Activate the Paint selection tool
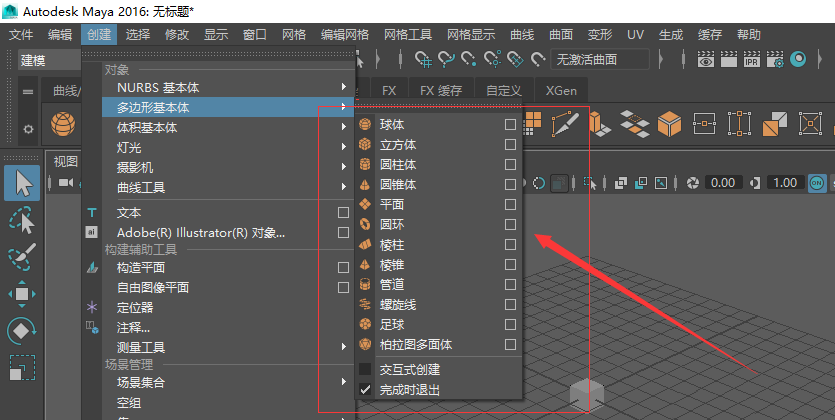 22,257
